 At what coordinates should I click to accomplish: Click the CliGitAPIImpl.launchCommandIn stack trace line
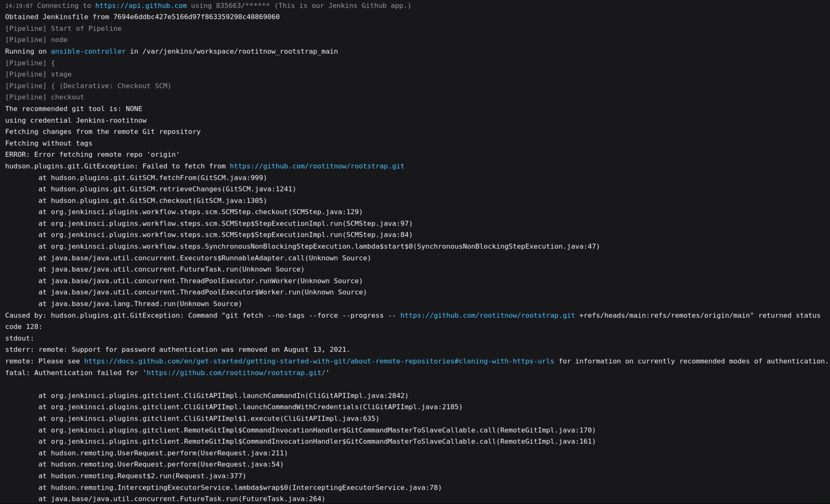[x=223, y=396]
